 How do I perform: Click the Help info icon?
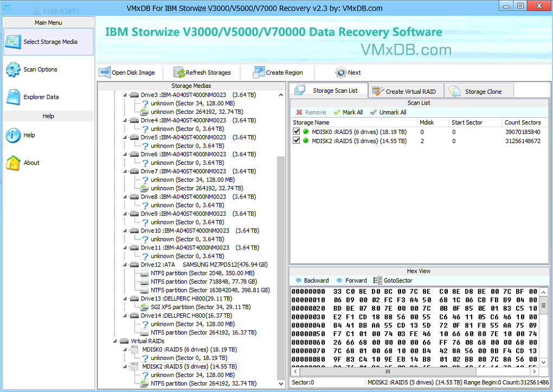point(14,135)
